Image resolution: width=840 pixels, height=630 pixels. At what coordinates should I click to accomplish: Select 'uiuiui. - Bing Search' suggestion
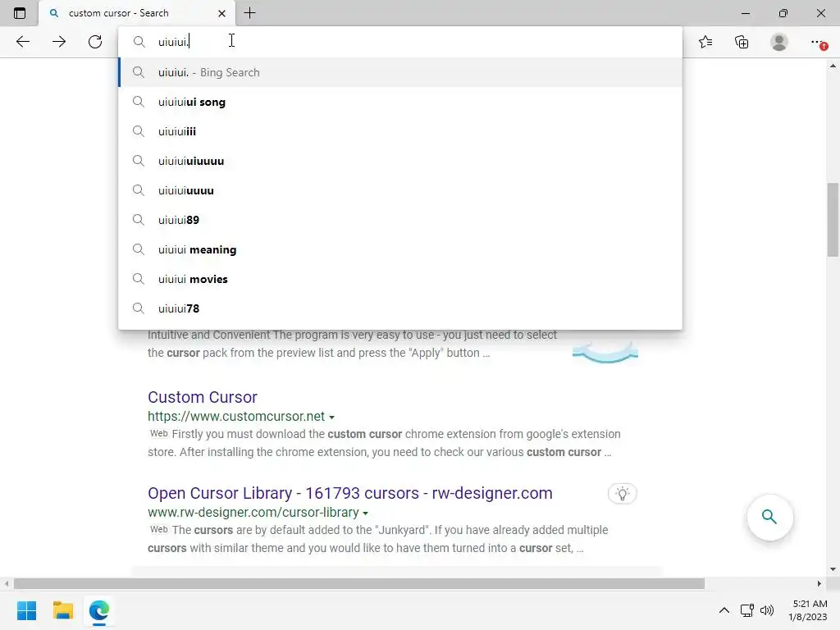point(400,72)
